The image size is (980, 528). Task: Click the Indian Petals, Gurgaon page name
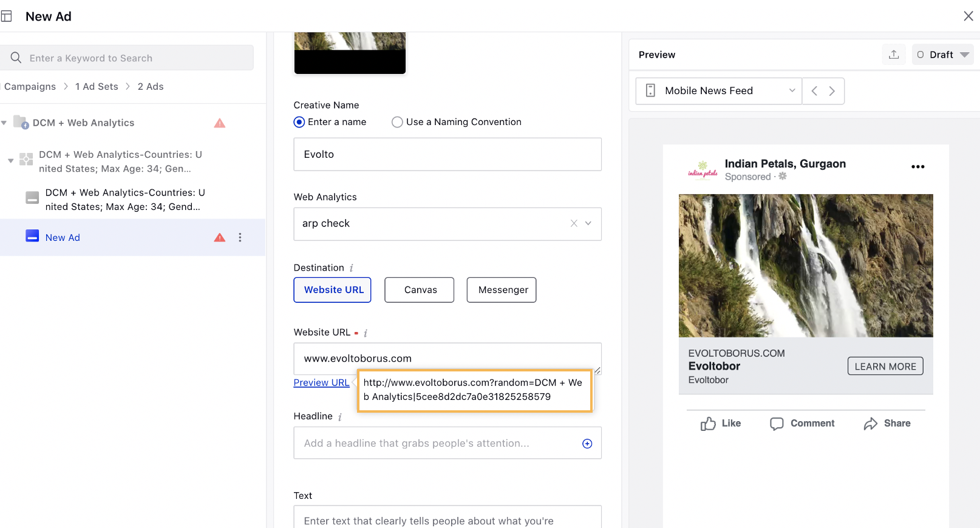click(x=785, y=164)
